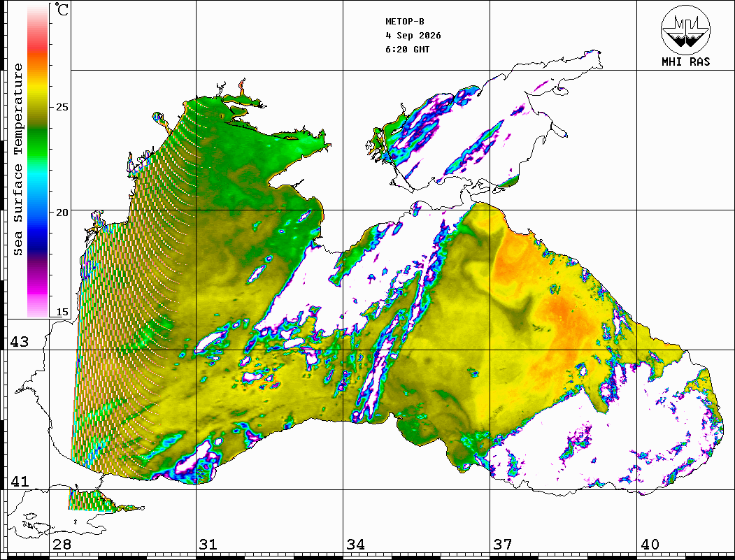This screenshot has height=560, width=735.
Task: Click the 4 Sep 2026 date text
Action: [413, 36]
